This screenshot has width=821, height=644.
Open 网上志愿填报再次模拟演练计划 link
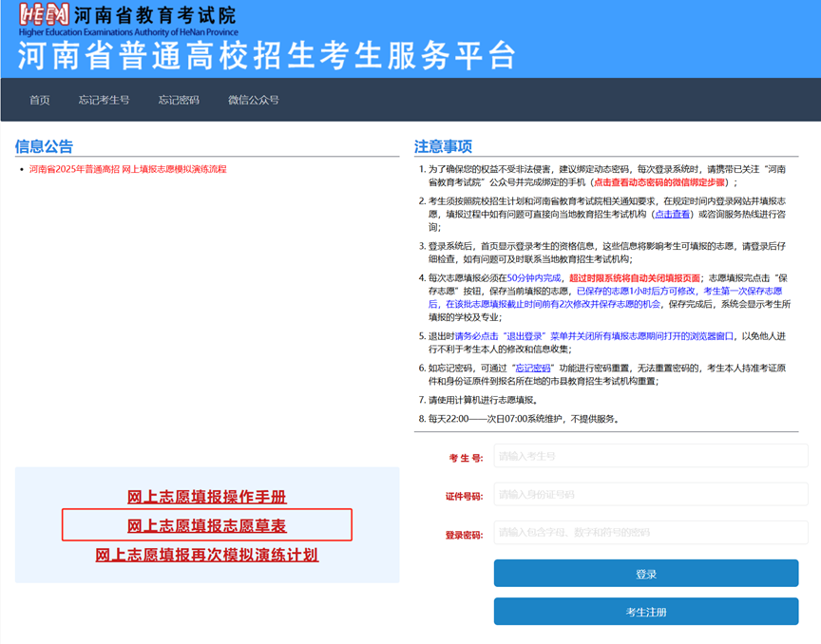click(x=206, y=555)
